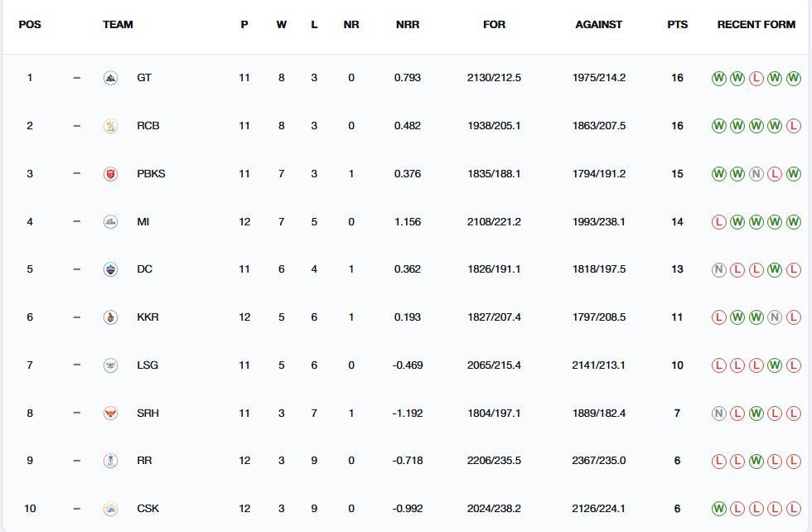Click the KKR team logo icon
Viewport: 812px width, 532px height.
tap(110, 317)
